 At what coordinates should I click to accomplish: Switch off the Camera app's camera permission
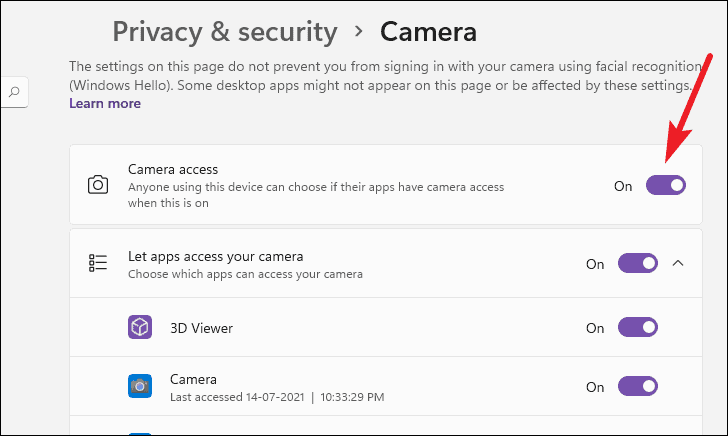pyautogui.click(x=638, y=386)
